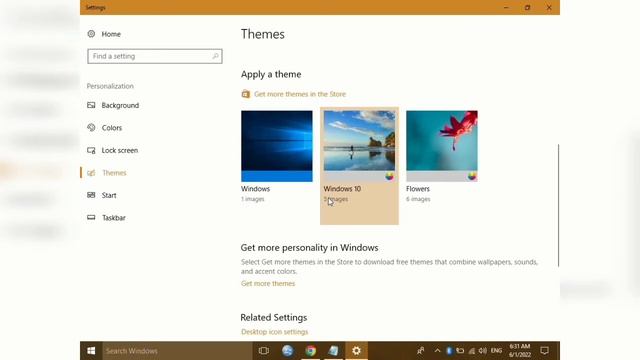Open Google Chrome from taskbar
Image resolution: width=640 pixels, height=360 pixels.
(x=311, y=351)
